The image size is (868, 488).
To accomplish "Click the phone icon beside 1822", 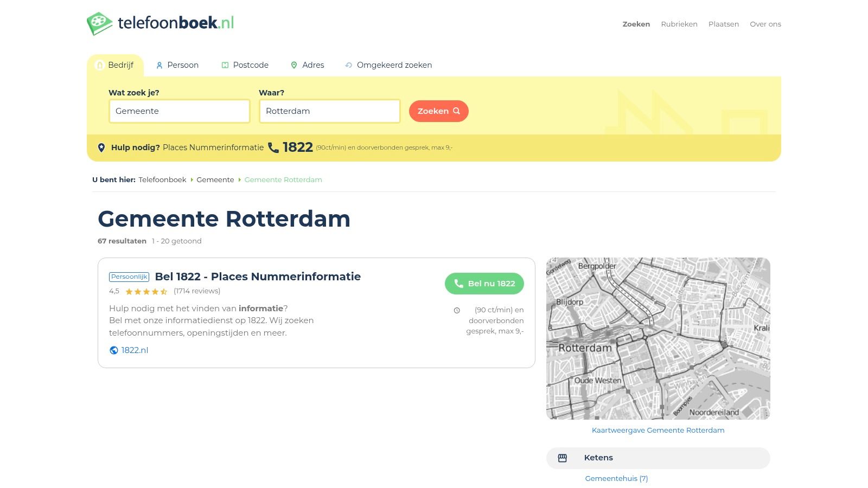I will point(273,147).
